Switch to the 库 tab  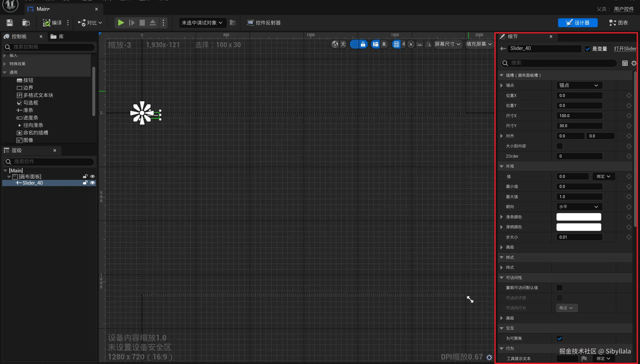57,36
